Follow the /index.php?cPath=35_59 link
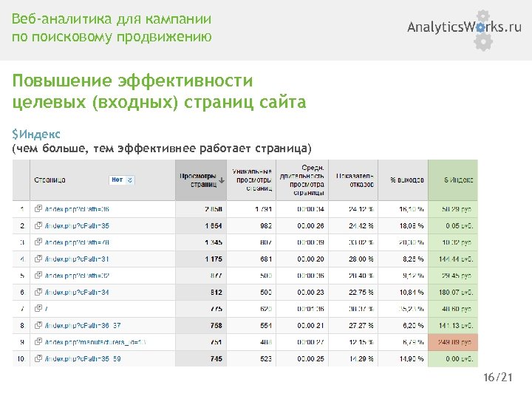This screenshot has height=399, width=532. click(81, 360)
